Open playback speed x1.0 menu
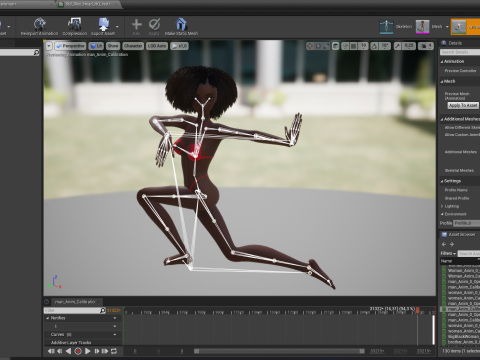Screen dimensions: 480x360 click(179, 46)
